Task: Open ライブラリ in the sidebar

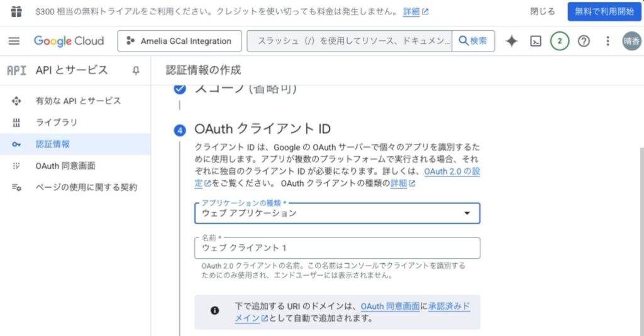Action: [57, 122]
